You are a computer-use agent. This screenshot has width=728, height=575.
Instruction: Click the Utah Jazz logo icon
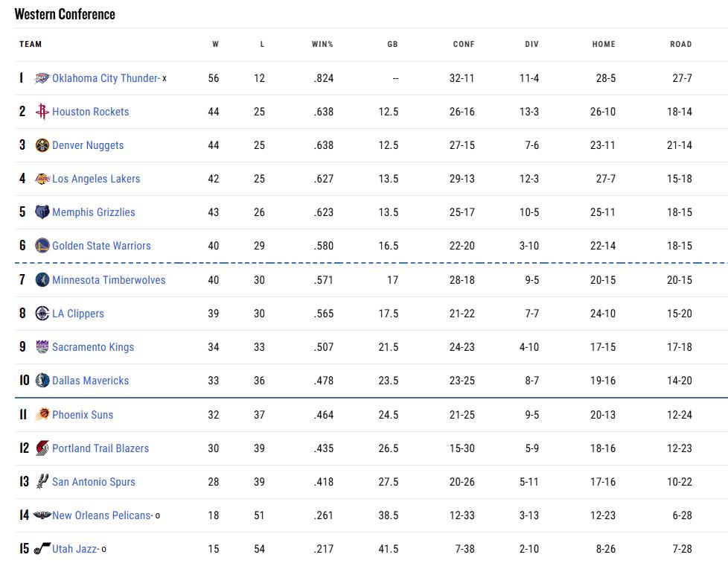42,549
